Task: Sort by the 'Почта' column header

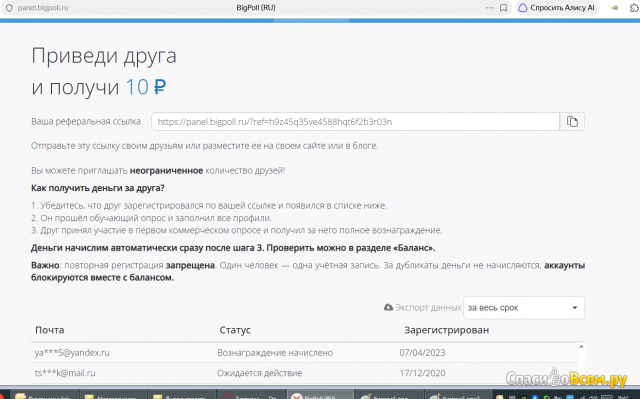Action: tap(49, 330)
